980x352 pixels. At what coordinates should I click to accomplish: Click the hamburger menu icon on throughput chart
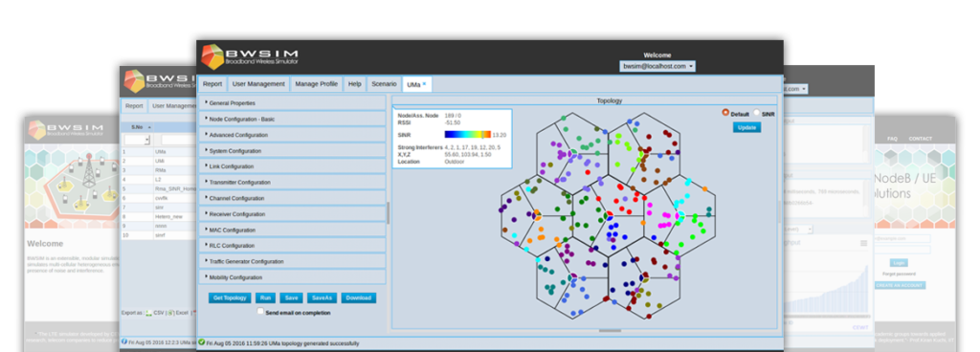coord(864,243)
